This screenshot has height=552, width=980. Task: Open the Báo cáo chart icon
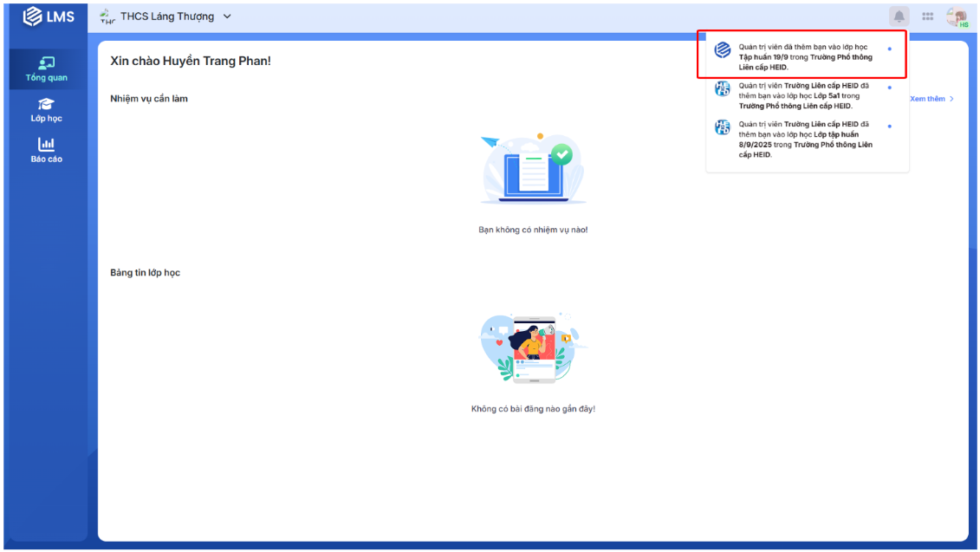pyautogui.click(x=47, y=144)
